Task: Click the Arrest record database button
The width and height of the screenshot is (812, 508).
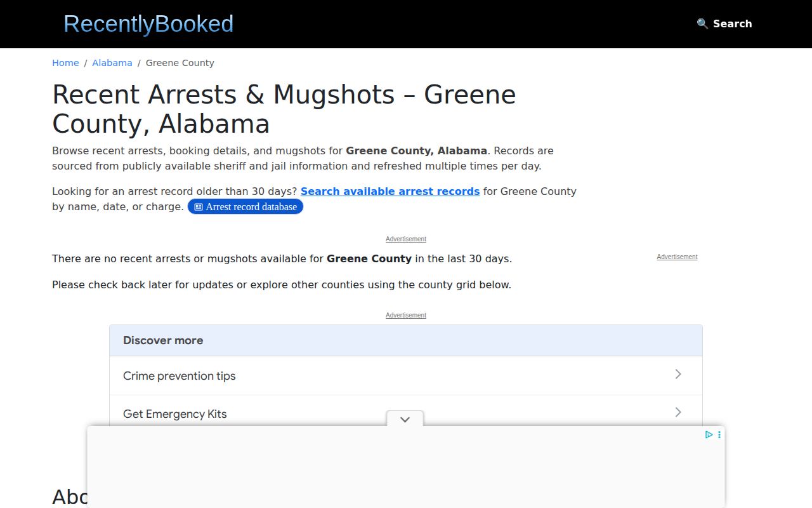Action: tap(246, 206)
